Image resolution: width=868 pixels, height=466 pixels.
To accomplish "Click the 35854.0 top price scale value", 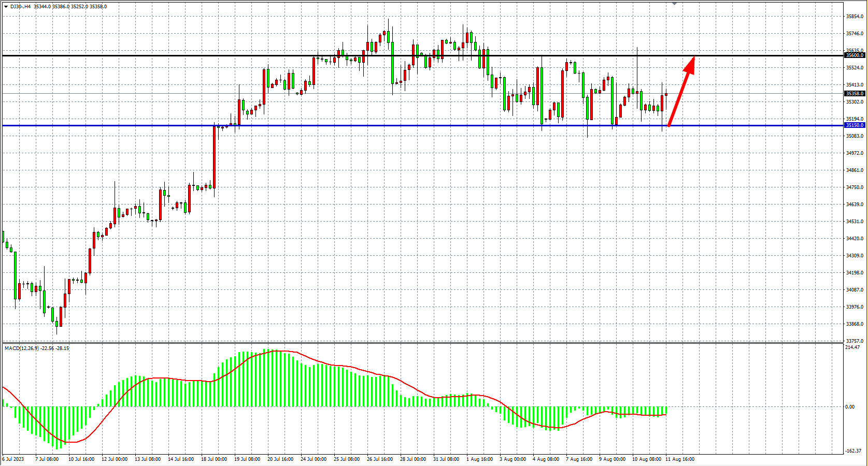I will (854, 17).
